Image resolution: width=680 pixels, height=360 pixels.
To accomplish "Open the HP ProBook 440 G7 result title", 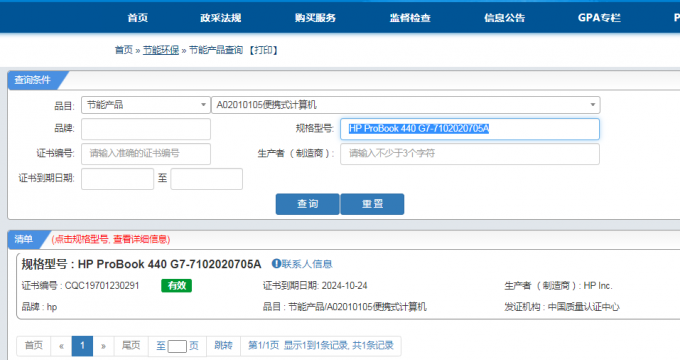I will click(x=141, y=264).
